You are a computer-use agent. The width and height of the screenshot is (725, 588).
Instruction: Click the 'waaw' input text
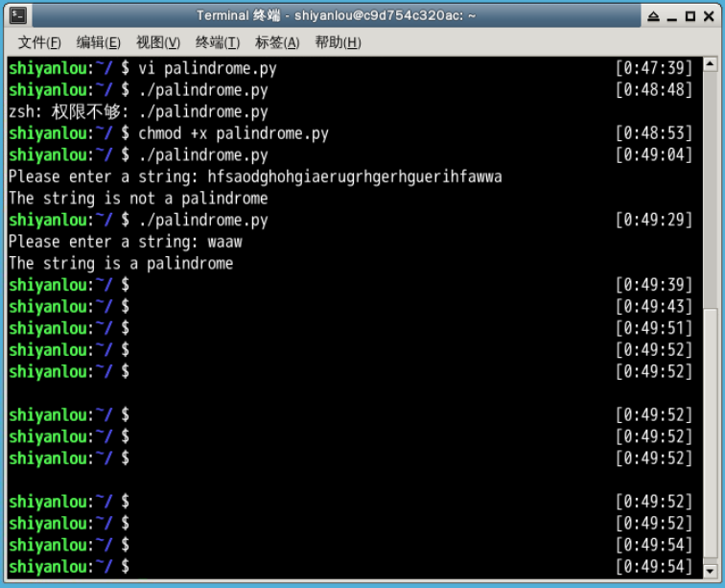pyautogui.click(x=224, y=242)
